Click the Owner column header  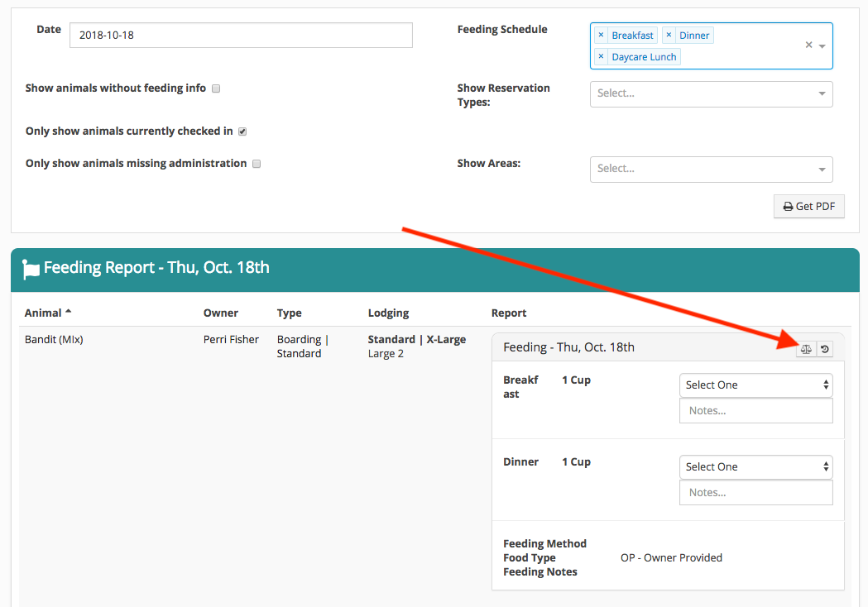pos(220,313)
